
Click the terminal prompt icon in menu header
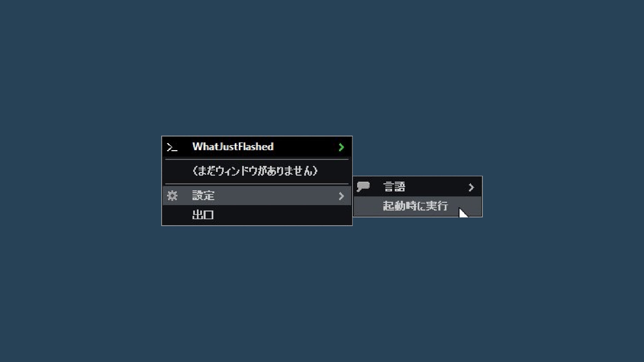172,147
